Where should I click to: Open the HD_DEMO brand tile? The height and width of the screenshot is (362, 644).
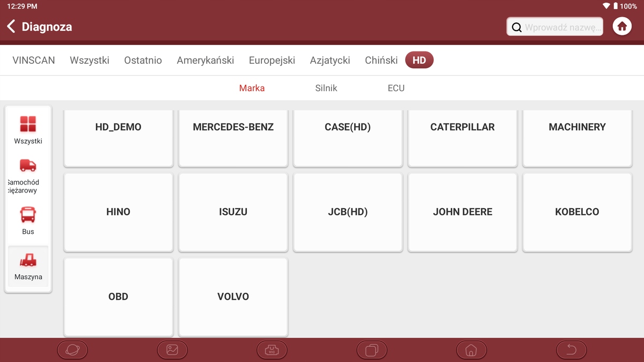pos(119,138)
